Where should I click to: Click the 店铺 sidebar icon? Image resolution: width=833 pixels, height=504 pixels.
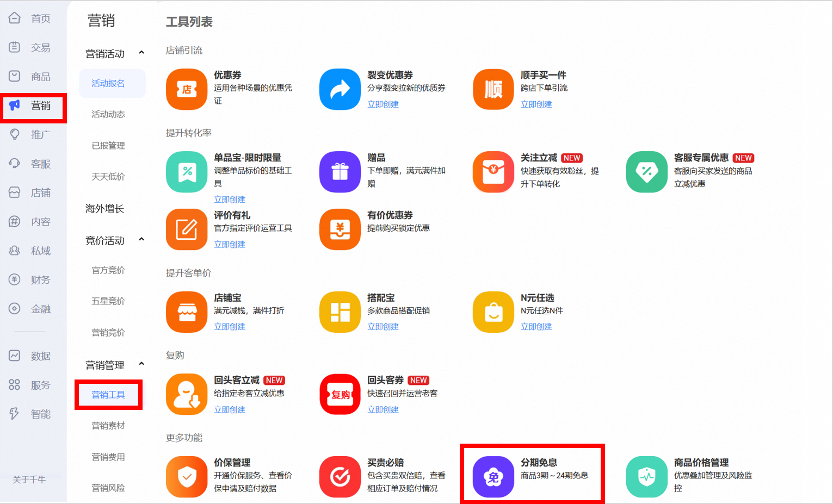coord(15,192)
